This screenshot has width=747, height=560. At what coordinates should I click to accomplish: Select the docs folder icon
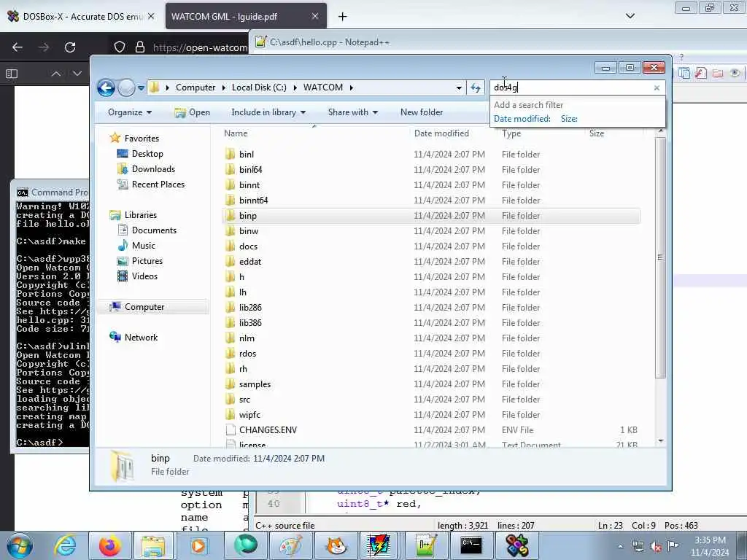[x=230, y=246]
